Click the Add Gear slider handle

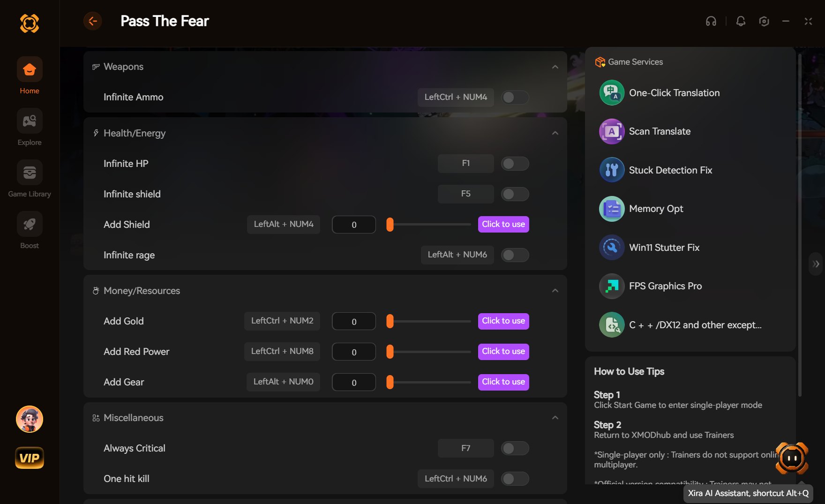tap(390, 382)
